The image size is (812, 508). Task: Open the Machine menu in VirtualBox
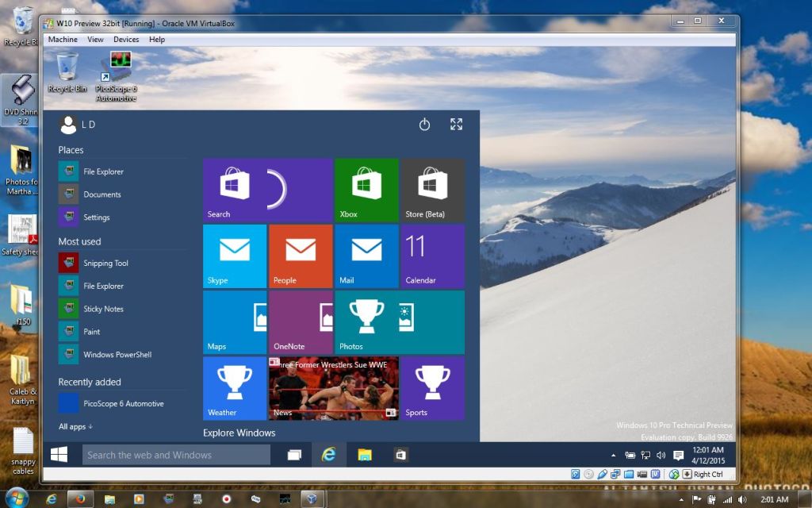click(x=63, y=40)
